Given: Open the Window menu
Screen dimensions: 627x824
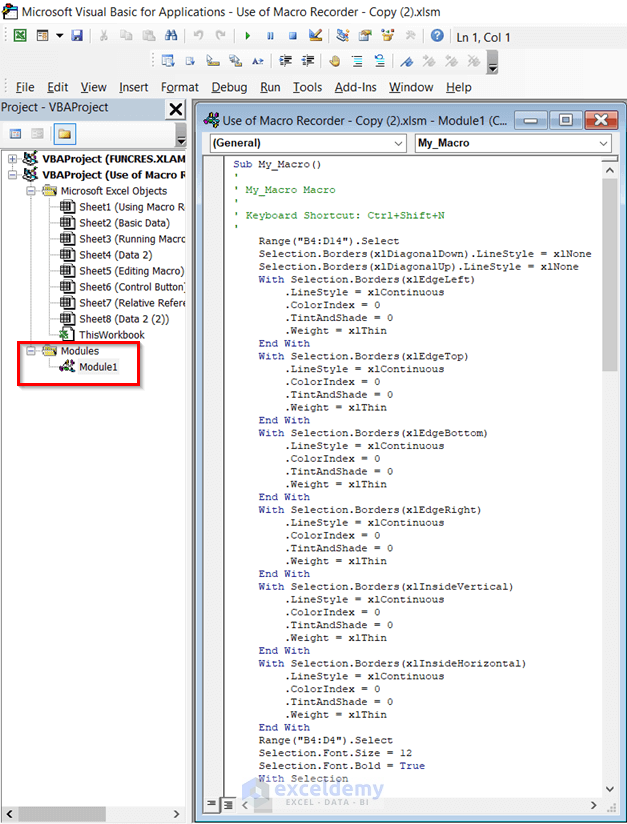Looking at the screenshot, I should pos(411,87).
